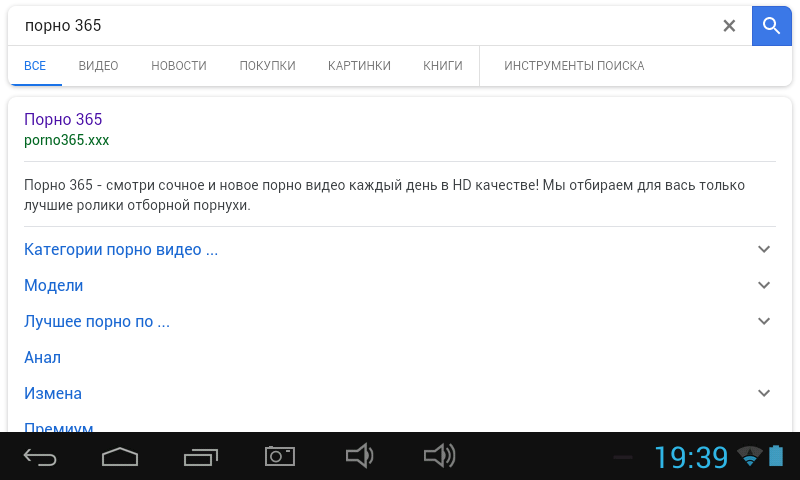Clear the search query with the X icon
The height and width of the screenshot is (480, 800).
click(729, 26)
